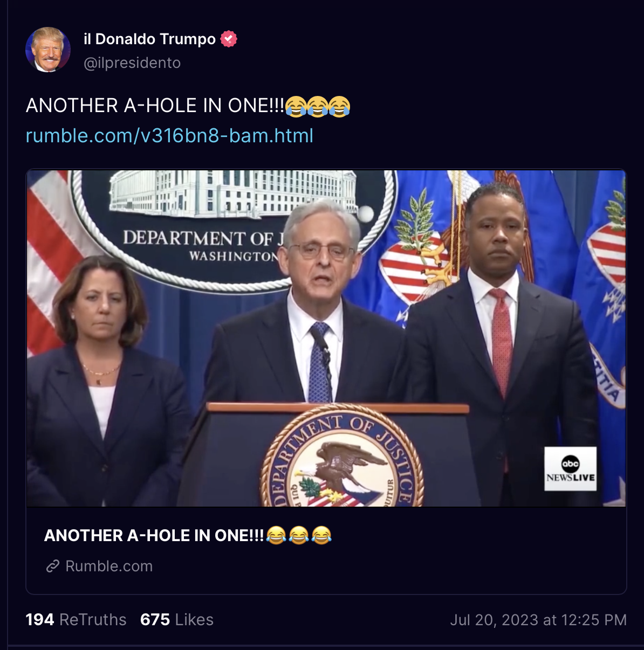Open the @ilpresidento handle
644x650 pixels.
[132, 63]
